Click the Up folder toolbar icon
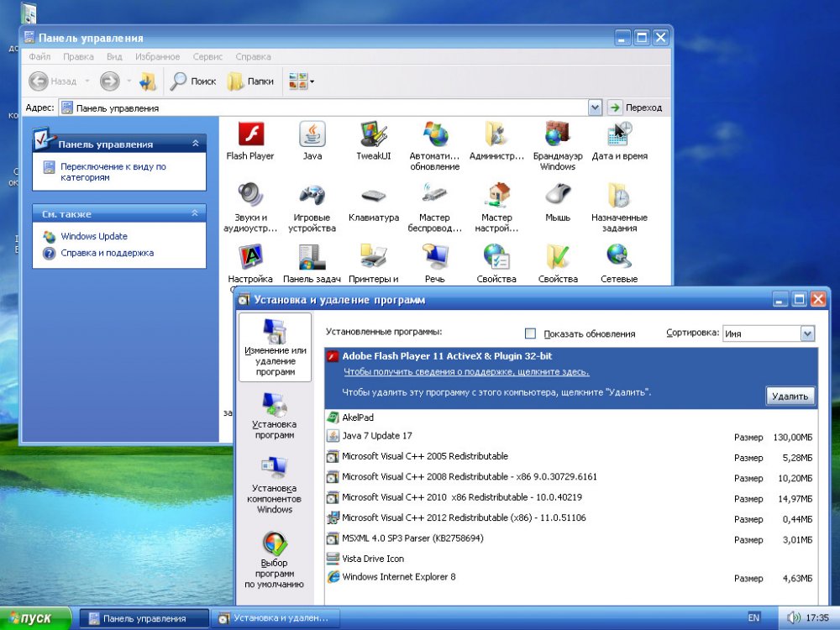This screenshot has height=630, width=840. [x=147, y=81]
